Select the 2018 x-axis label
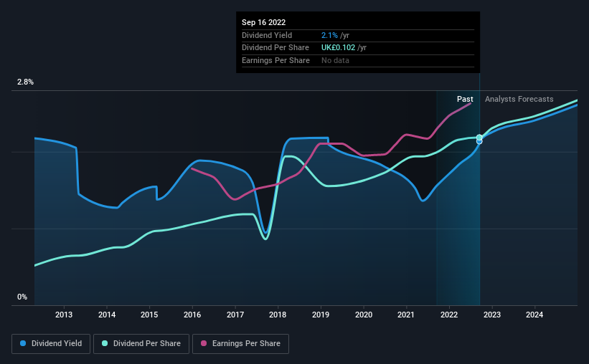589x364 pixels. coord(278,315)
